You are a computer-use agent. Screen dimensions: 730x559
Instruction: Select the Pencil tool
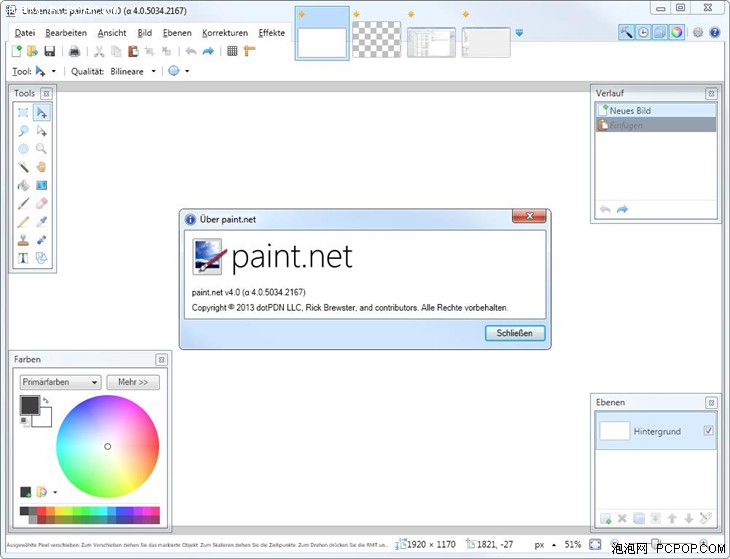(x=23, y=222)
